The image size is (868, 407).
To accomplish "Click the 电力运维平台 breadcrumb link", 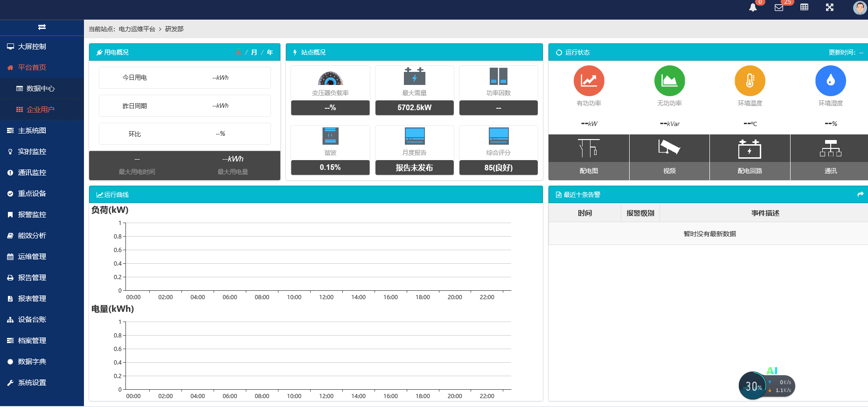I will coord(137,29).
